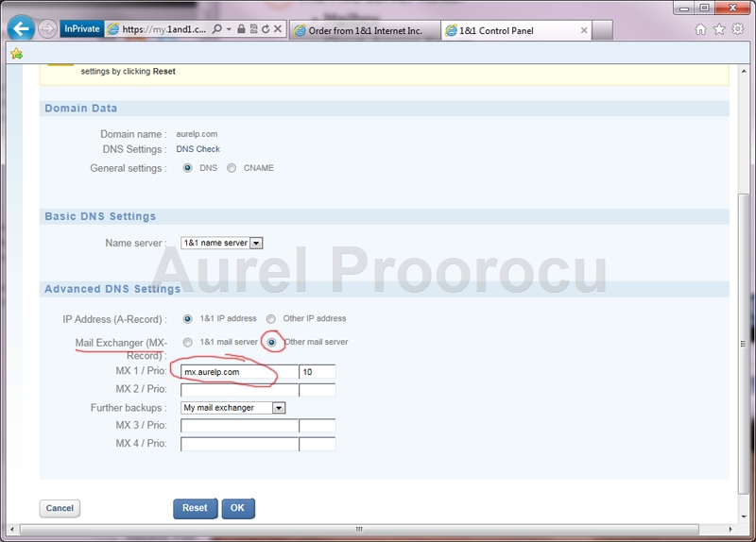Click the InPrivate indicator badge

(82, 29)
